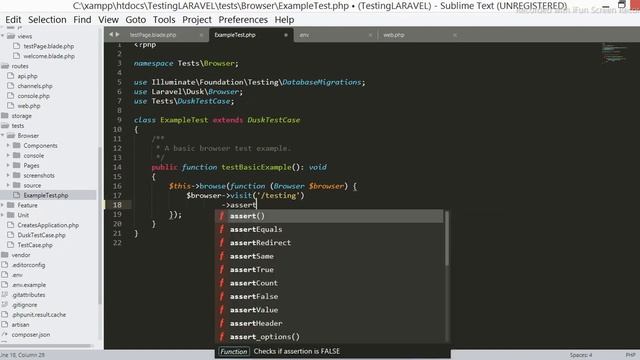Collapse the views folder
The width and height of the screenshot is (640, 360).
coord(2,36)
